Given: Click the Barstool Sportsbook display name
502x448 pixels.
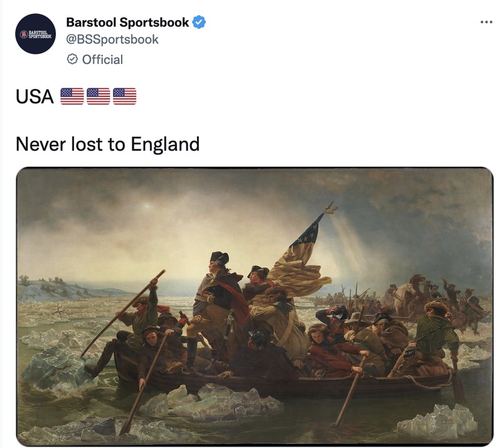Looking at the screenshot, I should coord(127,23).
